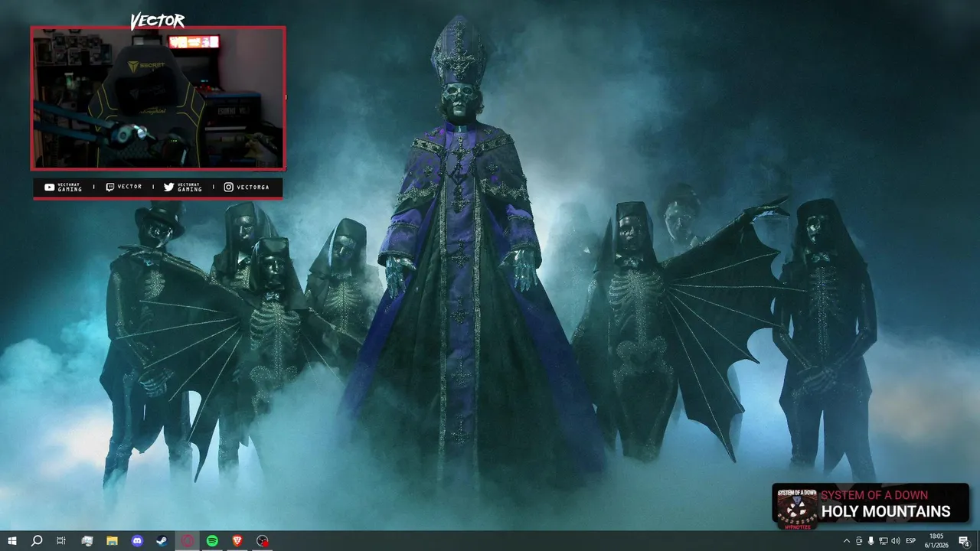This screenshot has height=551, width=980.
Task: Click the microphone tray icon
Action: (871, 541)
